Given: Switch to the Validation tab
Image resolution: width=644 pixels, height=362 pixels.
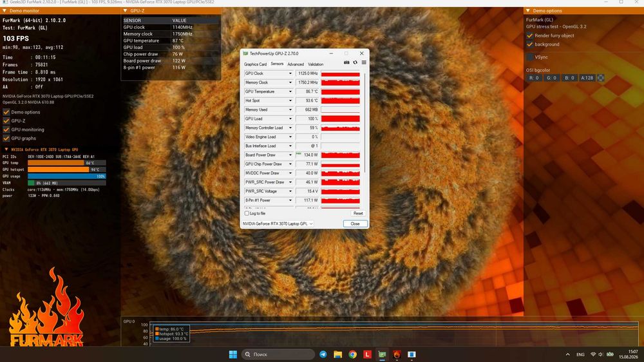Looking at the screenshot, I should coord(316,64).
